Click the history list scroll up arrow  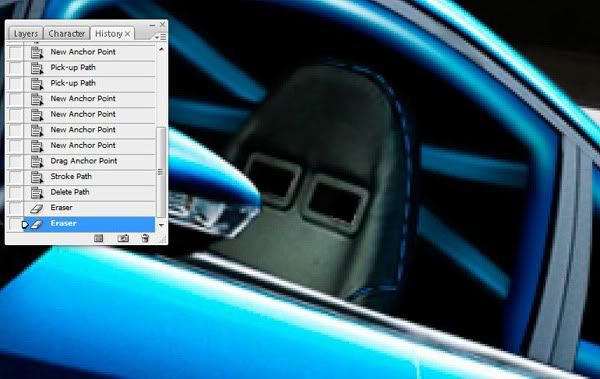coord(161,50)
